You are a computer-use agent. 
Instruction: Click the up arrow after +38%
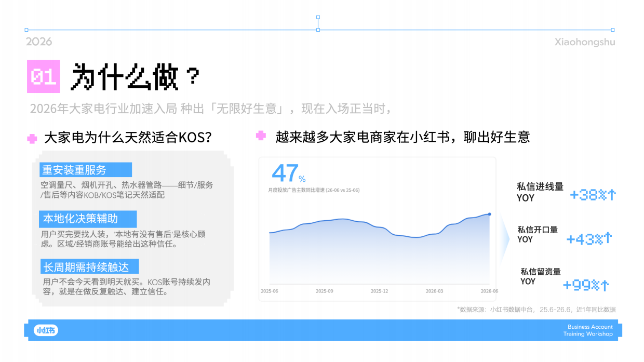coord(612,195)
